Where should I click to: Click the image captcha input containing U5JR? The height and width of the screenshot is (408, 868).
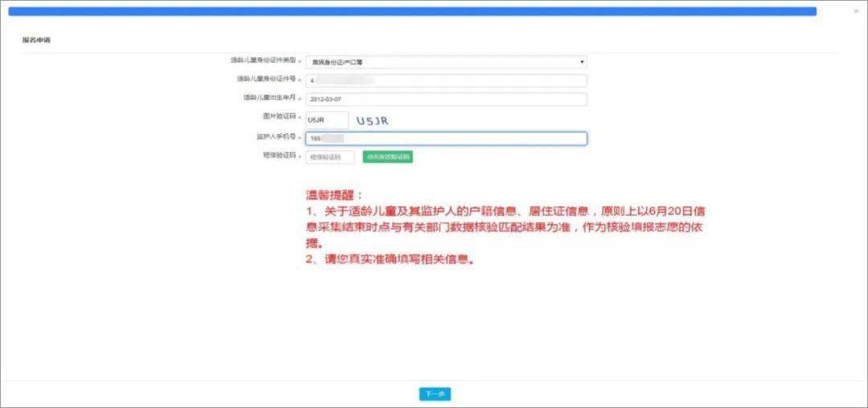tap(327, 120)
